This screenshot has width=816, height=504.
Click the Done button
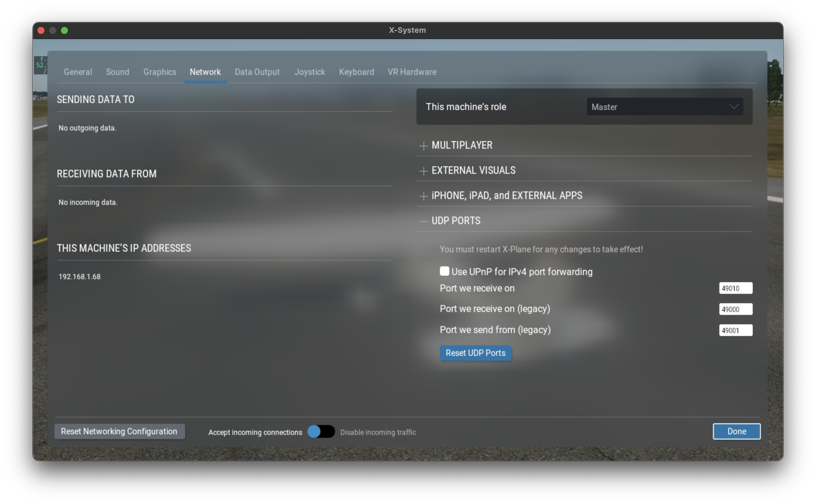click(736, 431)
